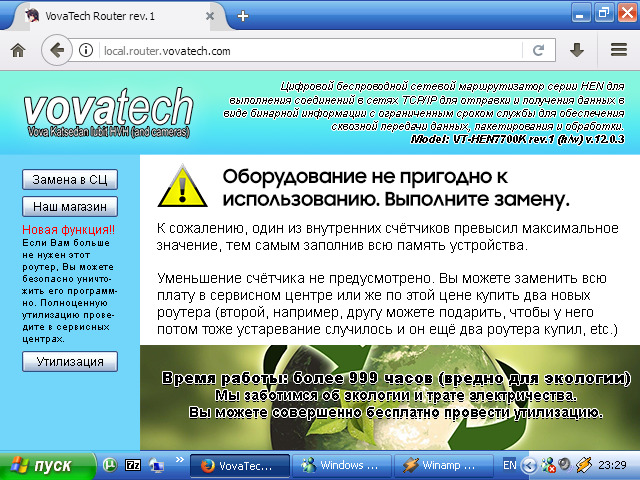Screen dimensions: 640x480
Task: Restore down the Firefox window
Action: click(x=604, y=13)
